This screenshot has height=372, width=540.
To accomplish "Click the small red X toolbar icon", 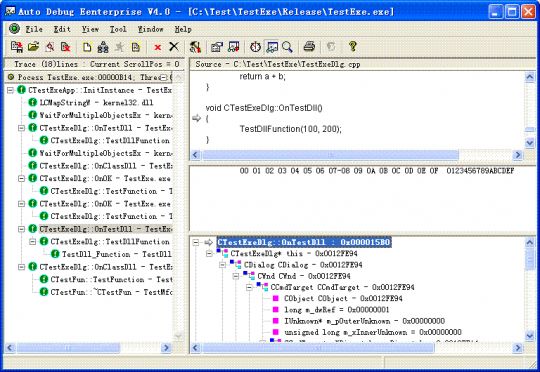I will pyautogui.click(x=158, y=47).
